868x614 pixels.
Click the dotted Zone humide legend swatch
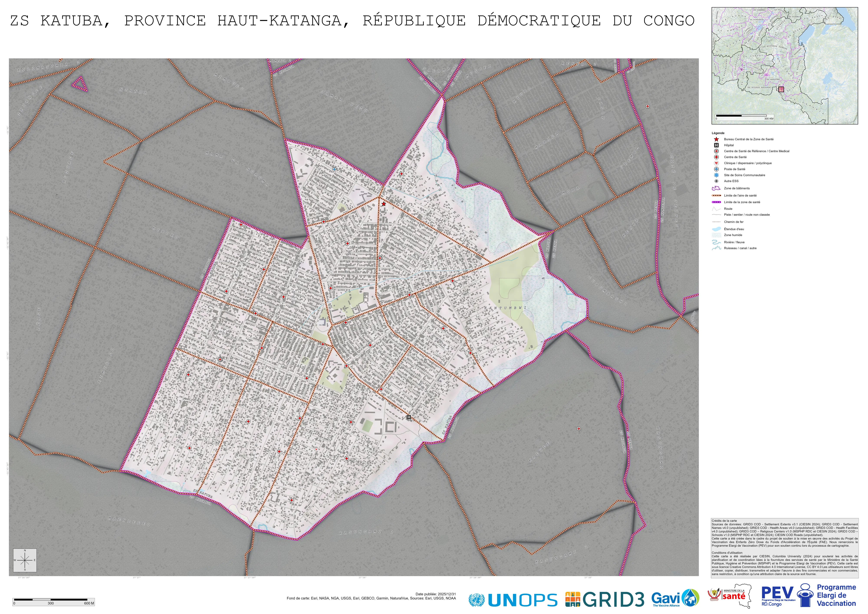coord(716,235)
